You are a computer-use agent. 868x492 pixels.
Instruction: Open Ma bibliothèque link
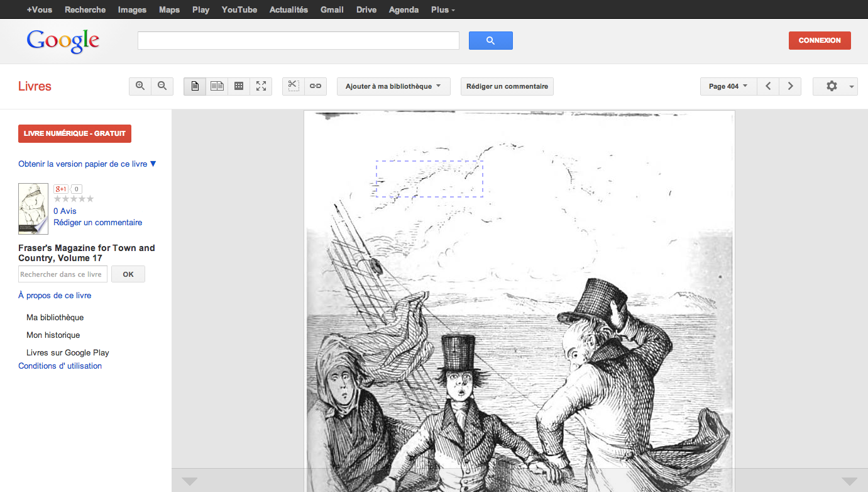(55, 318)
